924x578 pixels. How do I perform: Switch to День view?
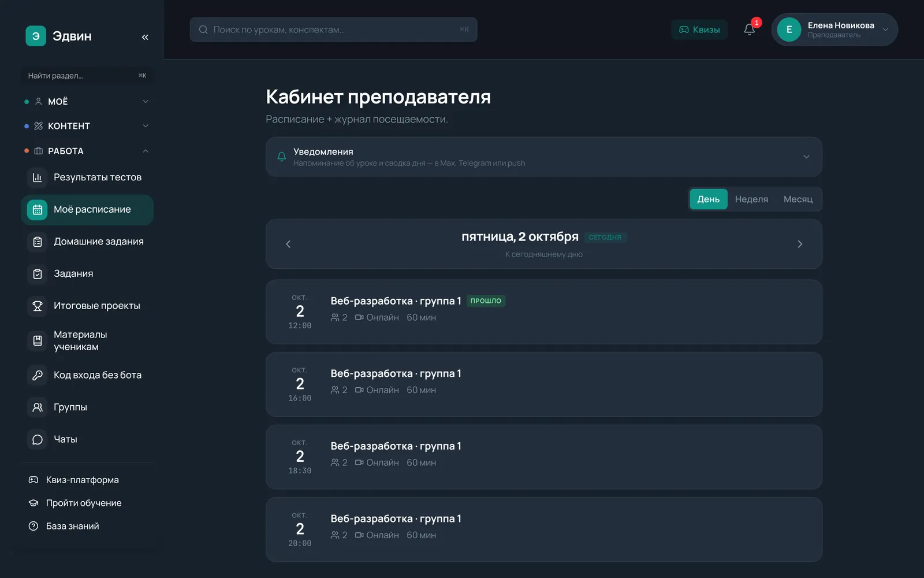[x=709, y=199]
